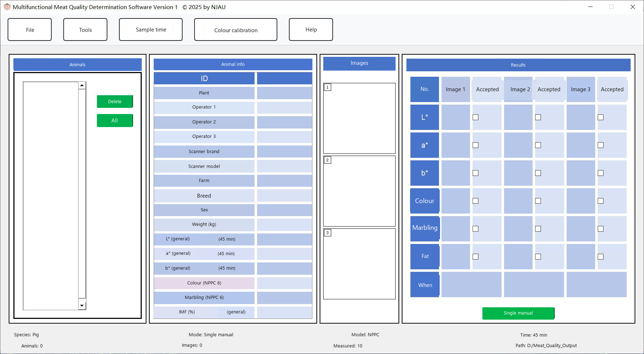Open the Colour calibration menu
Screen dimensions: 644x354
point(236,30)
